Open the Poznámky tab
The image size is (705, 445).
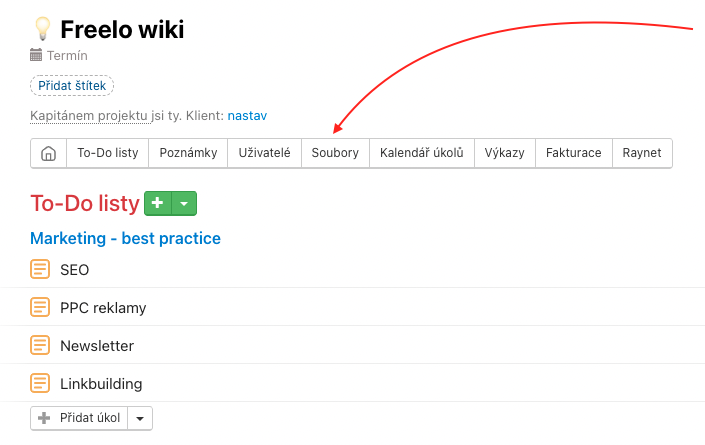(x=188, y=153)
